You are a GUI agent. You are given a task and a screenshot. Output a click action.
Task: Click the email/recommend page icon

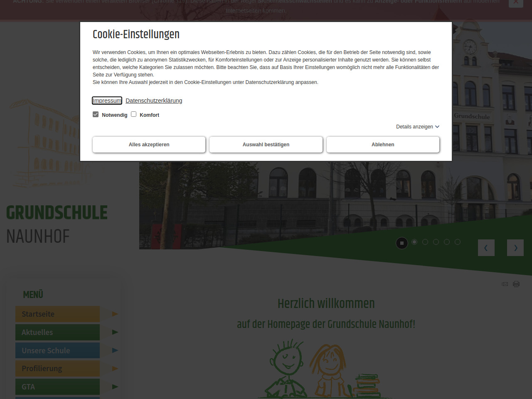(x=505, y=284)
